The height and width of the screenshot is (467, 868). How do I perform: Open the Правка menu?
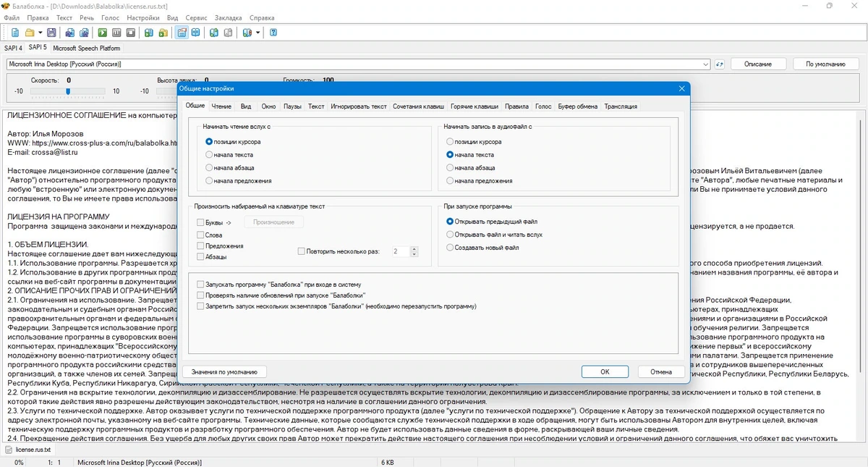coord(38,17)
